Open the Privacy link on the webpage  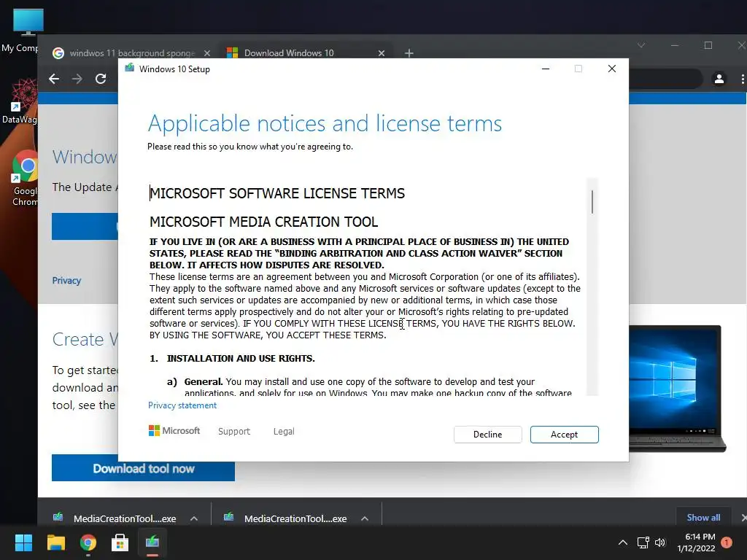pyautogui.click(x=66, y=281)
